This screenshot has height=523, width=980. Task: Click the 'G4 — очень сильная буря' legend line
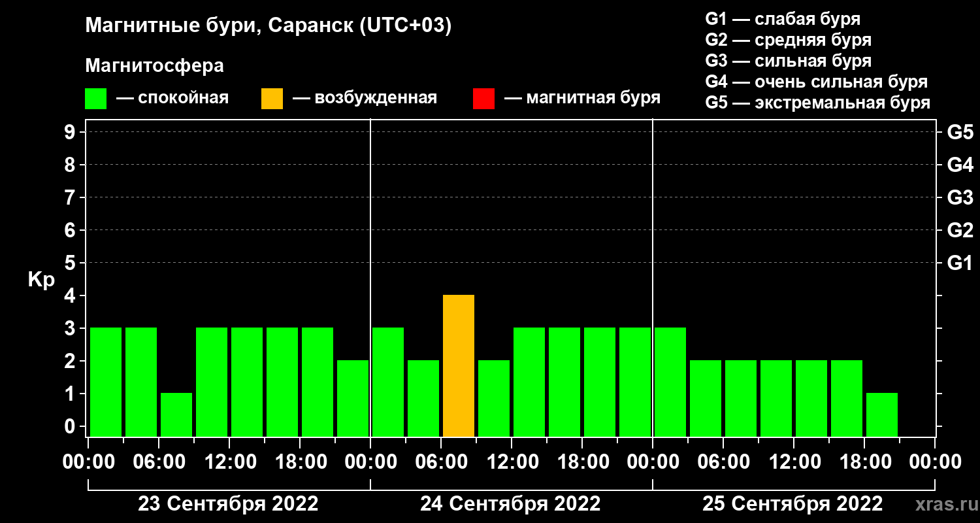[816, 82]
